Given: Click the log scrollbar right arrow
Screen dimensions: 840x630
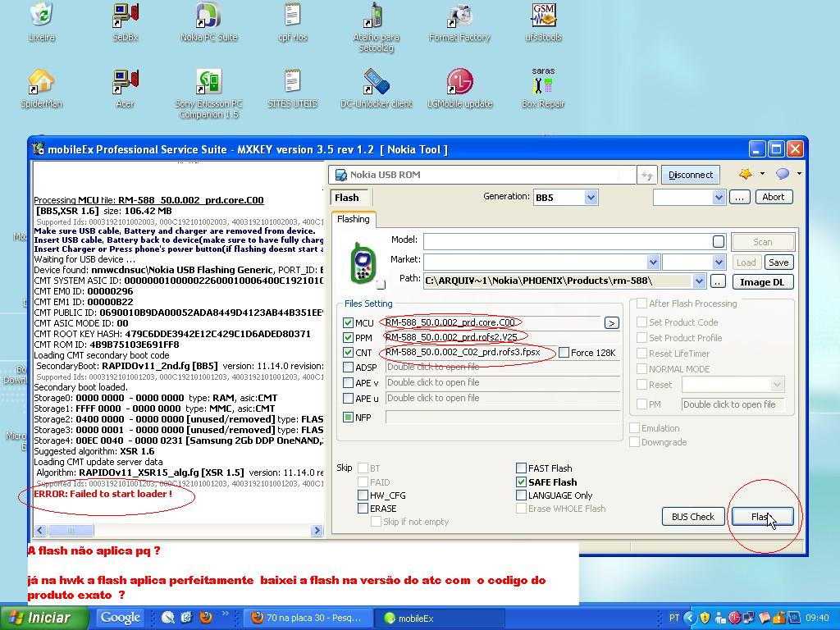Looking at the screenshot, I should (317, 531).
